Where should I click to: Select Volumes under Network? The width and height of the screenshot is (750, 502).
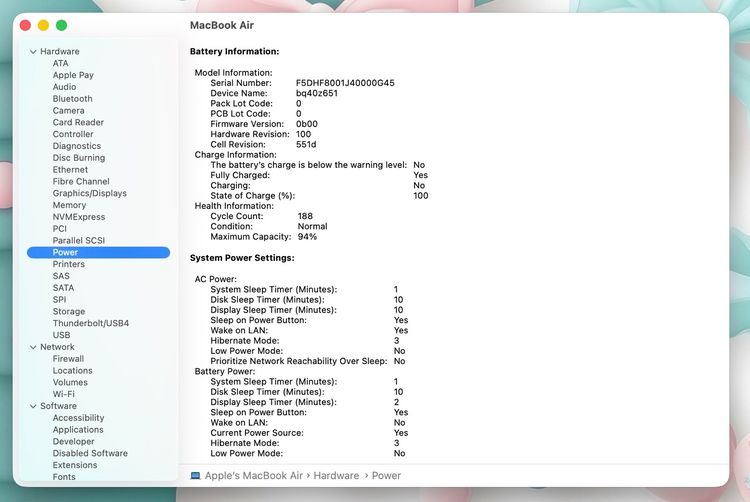click(70, 382)
